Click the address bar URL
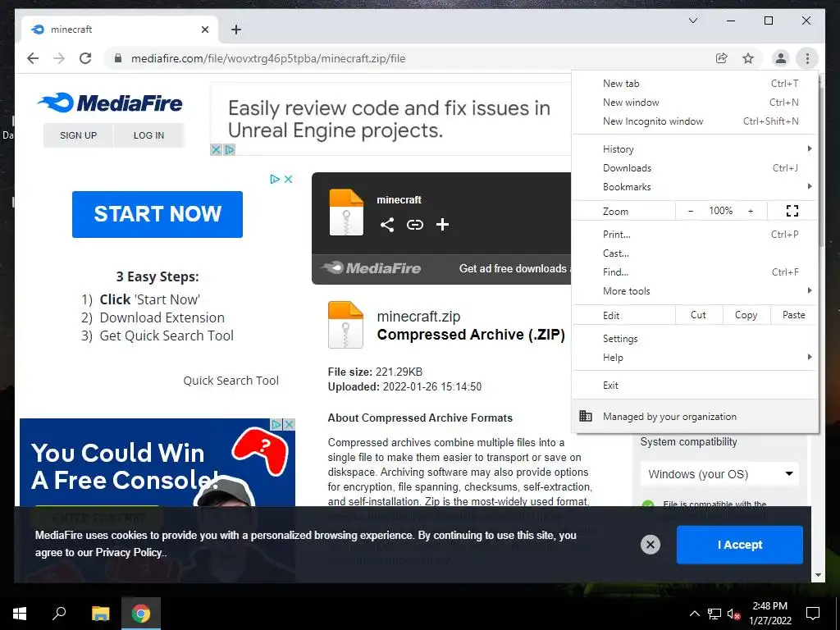 [268, 58]
